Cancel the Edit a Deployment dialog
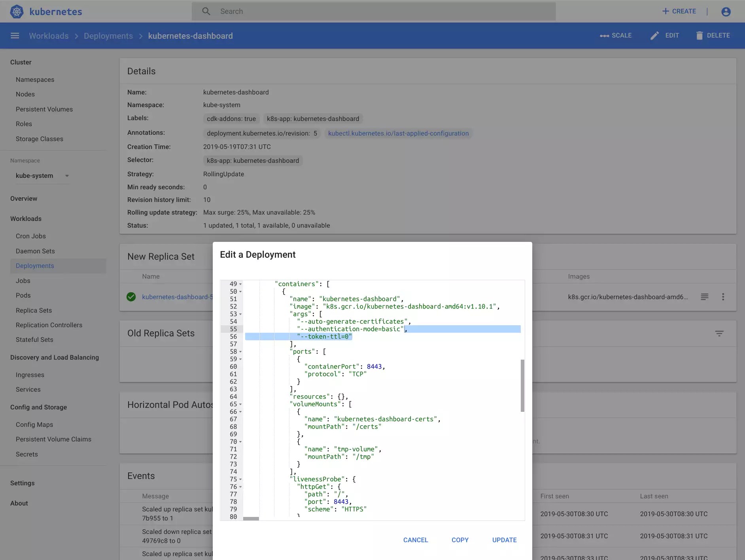The image size is (745, 560). [416, 540]
